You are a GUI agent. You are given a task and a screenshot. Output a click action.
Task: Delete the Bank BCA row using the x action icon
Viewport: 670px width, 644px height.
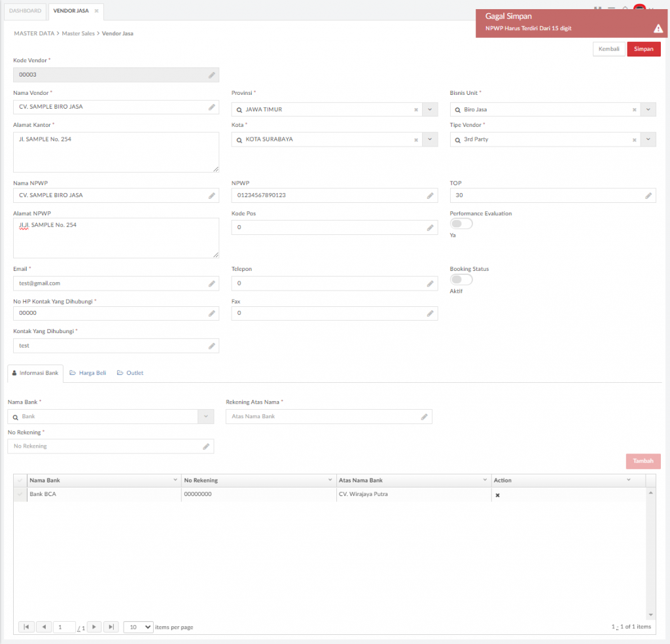pos(497,495)
